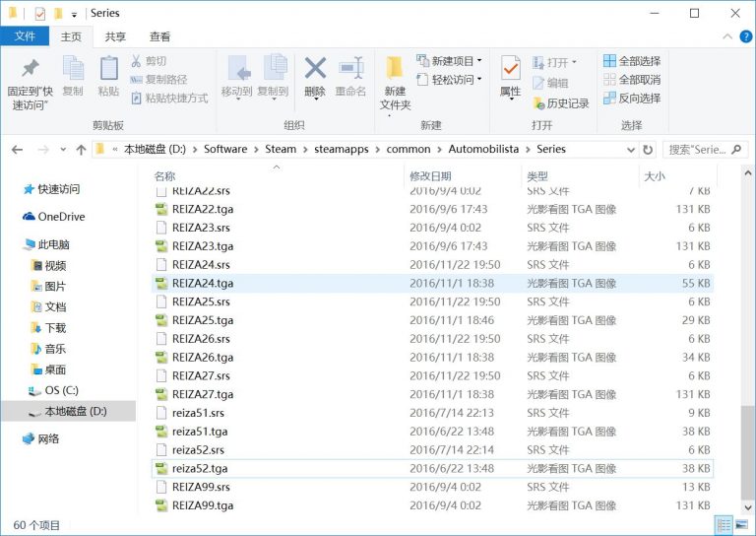Click the Rename (重命名) icon

click(351, 68)
